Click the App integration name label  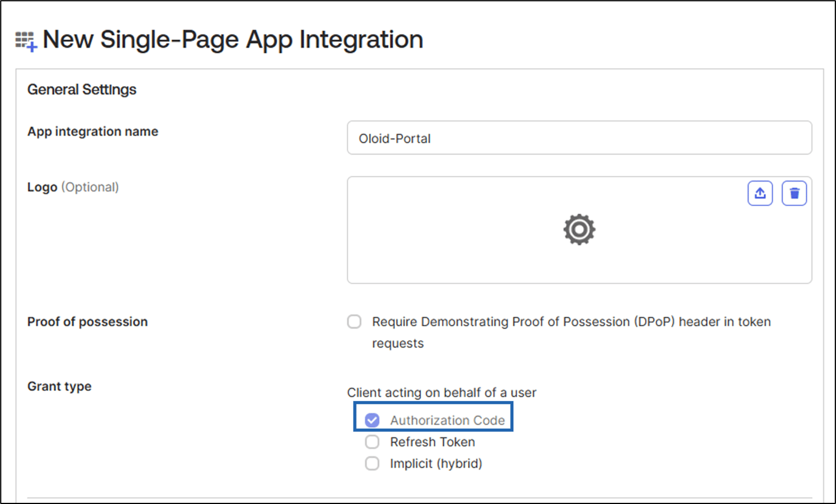93,132
